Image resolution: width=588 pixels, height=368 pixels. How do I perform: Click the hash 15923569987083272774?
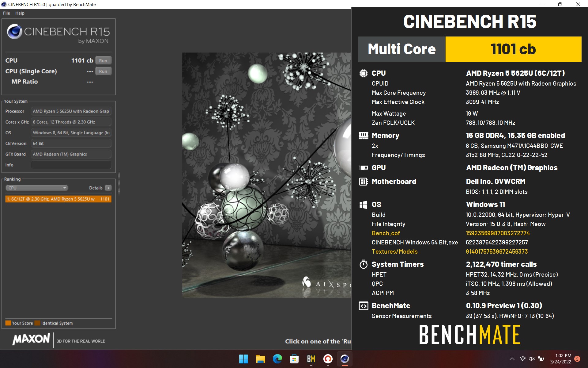498,233
